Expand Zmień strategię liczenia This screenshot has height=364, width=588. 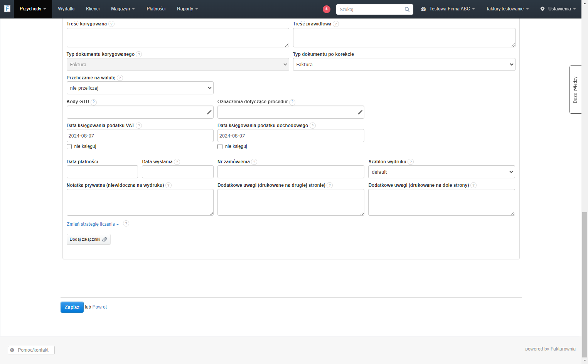click(x=93, y=224)
